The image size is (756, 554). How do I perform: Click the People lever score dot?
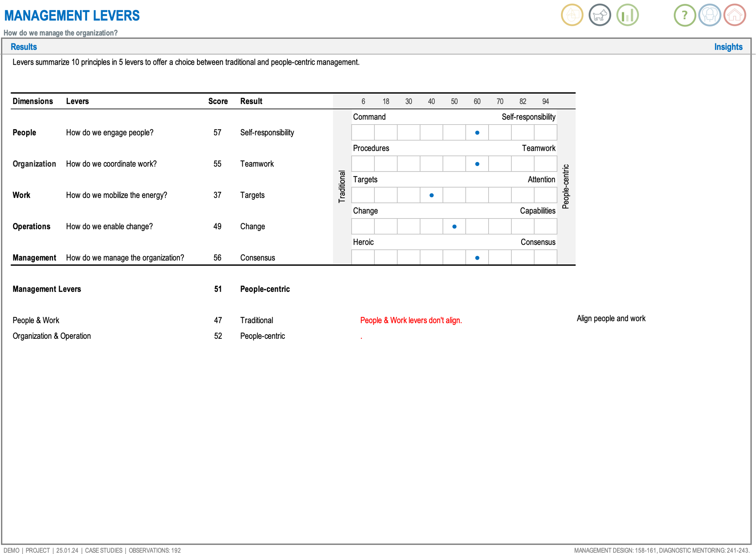coord(477,133)
